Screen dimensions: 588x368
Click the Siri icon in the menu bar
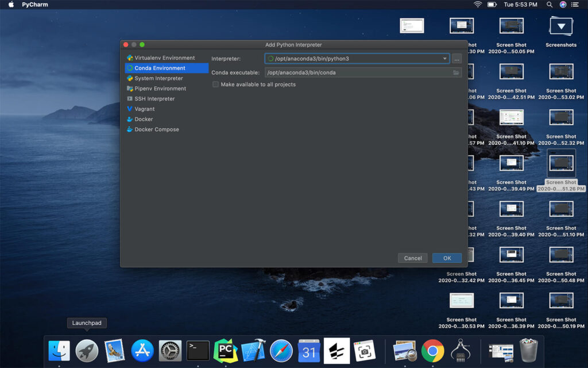pyautogui.click(x=563, y=5)
